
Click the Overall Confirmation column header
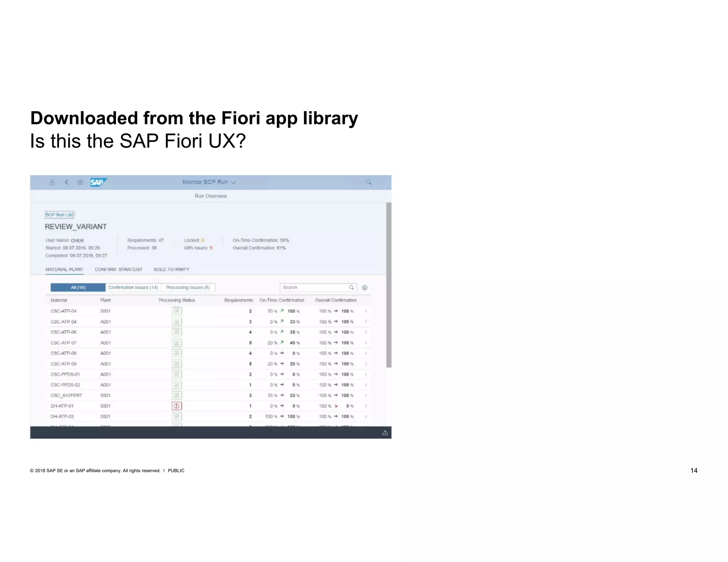(336, 300)
